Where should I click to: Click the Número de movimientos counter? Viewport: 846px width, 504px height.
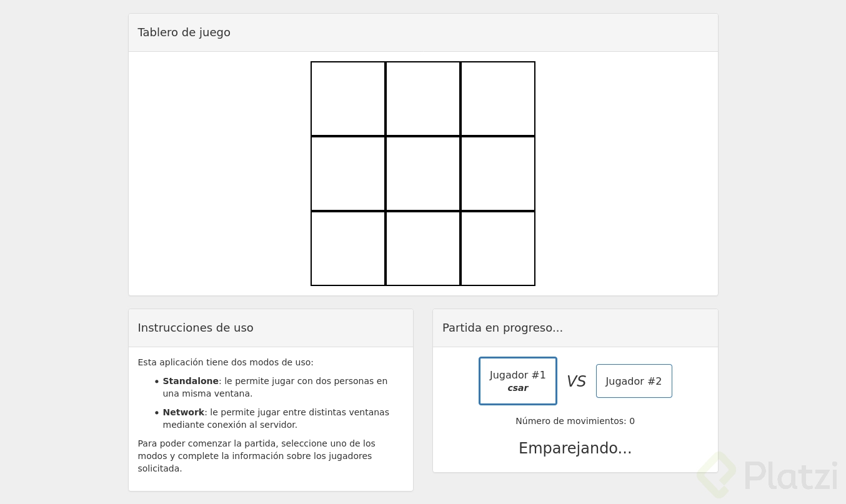575,421
